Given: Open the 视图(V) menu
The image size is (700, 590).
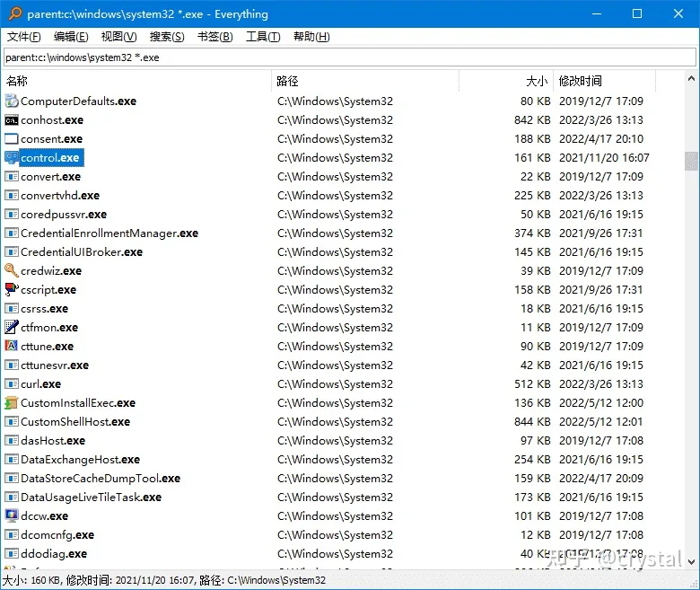Looking at the screenshot, I should coord(118,37).
